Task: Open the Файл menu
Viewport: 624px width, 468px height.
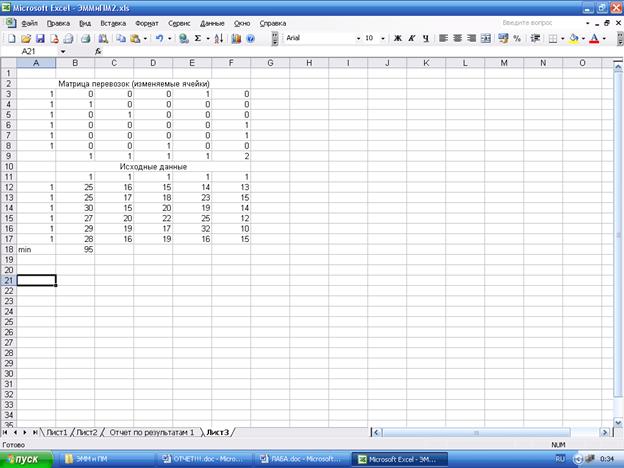Action: (29, 23)
